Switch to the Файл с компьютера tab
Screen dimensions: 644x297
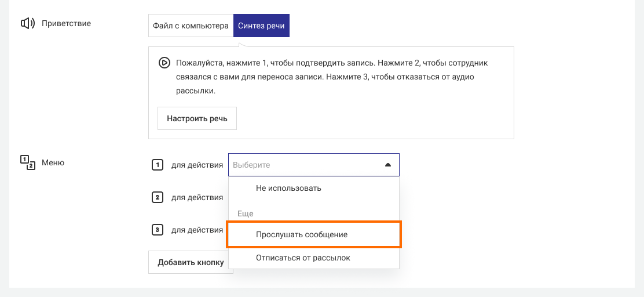[x=191, y=26]
